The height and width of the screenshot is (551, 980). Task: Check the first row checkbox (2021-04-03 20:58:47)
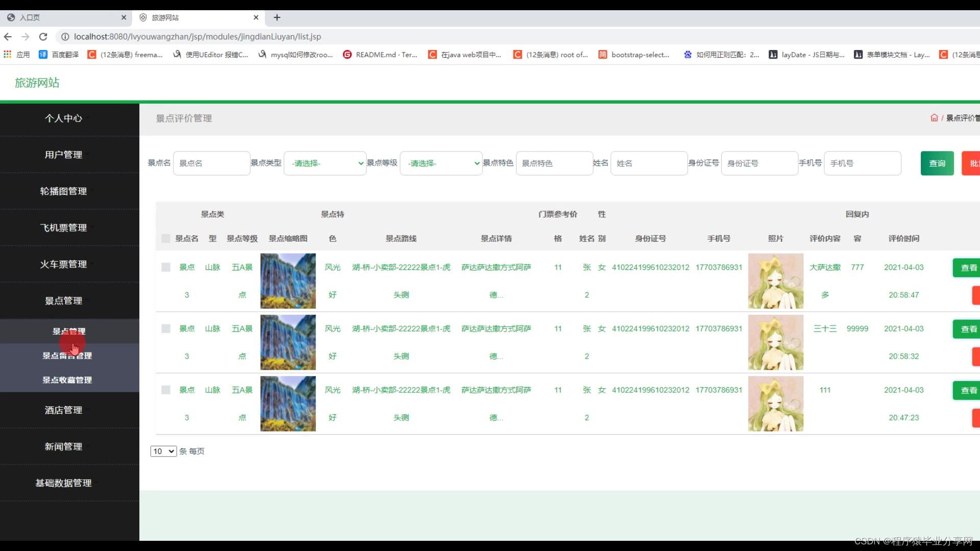coord(165,267)
